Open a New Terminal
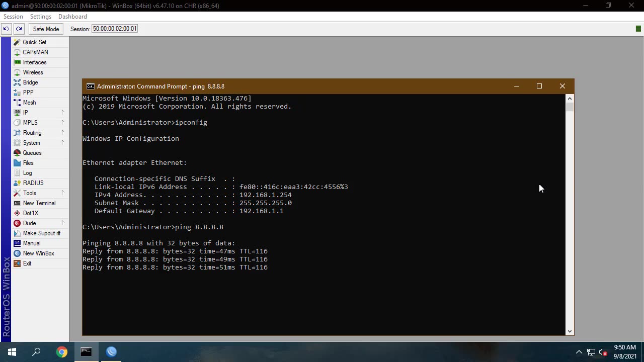Viewport: 644px width, 362px height. [x=39, y=203]
